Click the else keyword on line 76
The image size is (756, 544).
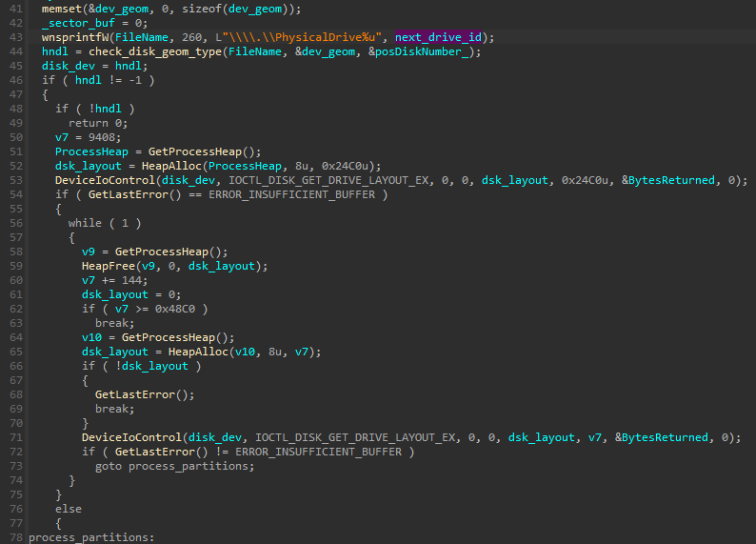point(68,509)
